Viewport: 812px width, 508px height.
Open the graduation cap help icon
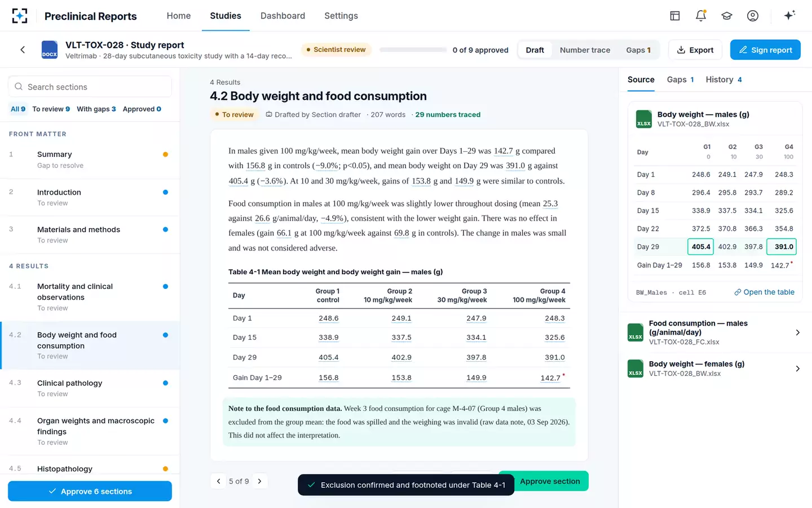[x=727, y=16]
